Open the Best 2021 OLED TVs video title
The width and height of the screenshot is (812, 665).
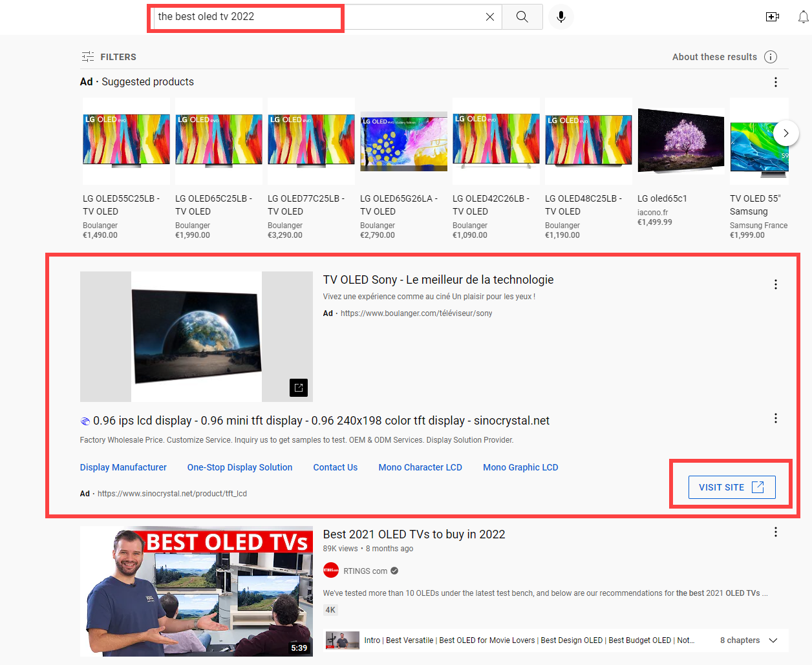coord(414,534)
